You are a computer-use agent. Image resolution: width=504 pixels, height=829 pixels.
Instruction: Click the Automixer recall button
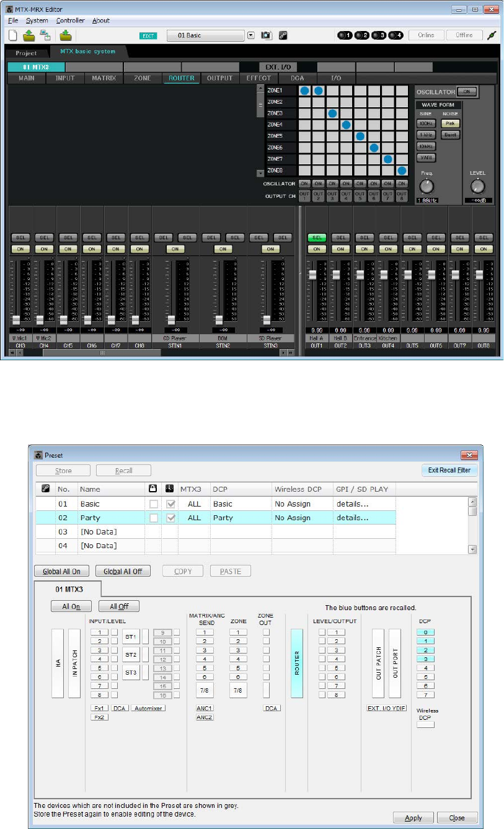click(x=148, y=708)
